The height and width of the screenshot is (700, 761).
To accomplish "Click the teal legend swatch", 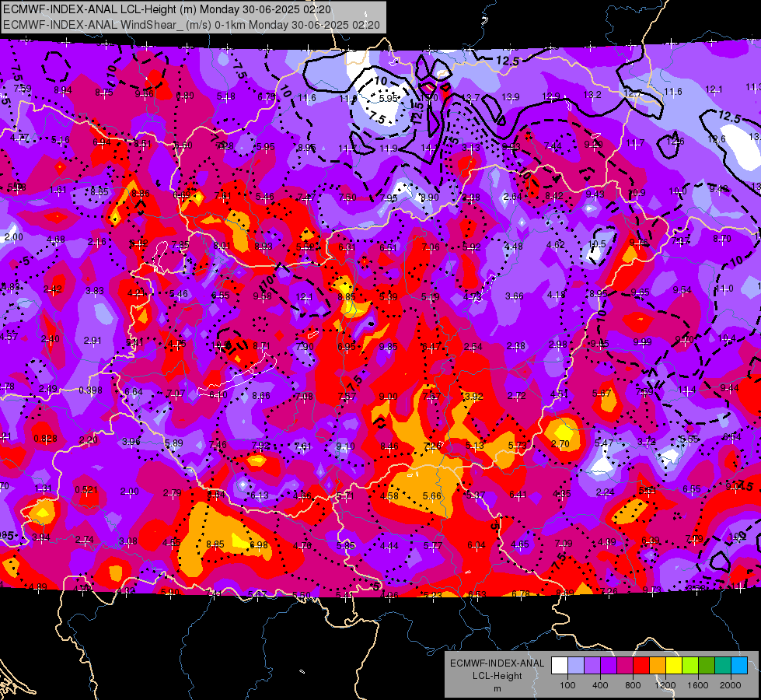I will [x=723, y=666].
